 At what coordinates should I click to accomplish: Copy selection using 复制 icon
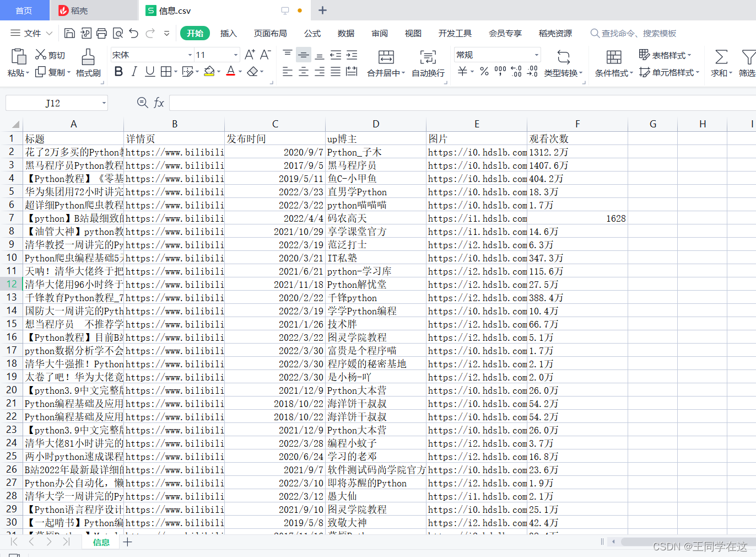pyautogui.click(x=40, y=72)
